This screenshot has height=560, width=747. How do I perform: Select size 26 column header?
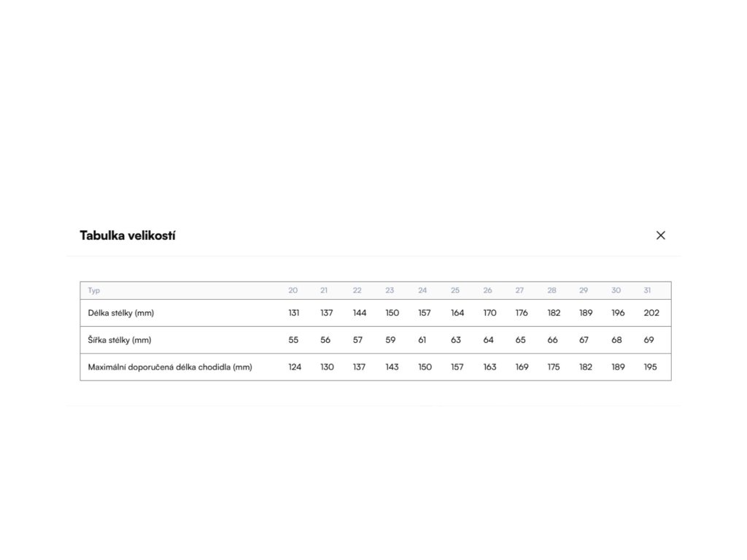[x=487, y=290]
